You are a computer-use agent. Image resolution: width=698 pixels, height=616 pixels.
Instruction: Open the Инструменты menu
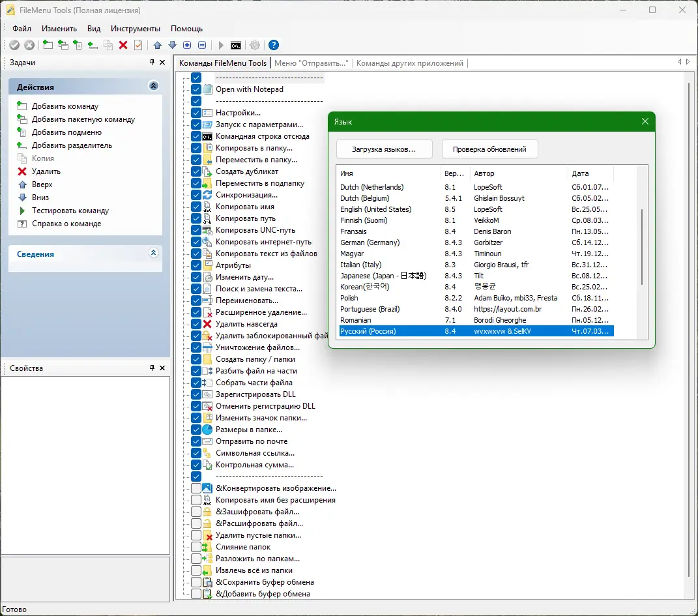click(x=135, y=29)
